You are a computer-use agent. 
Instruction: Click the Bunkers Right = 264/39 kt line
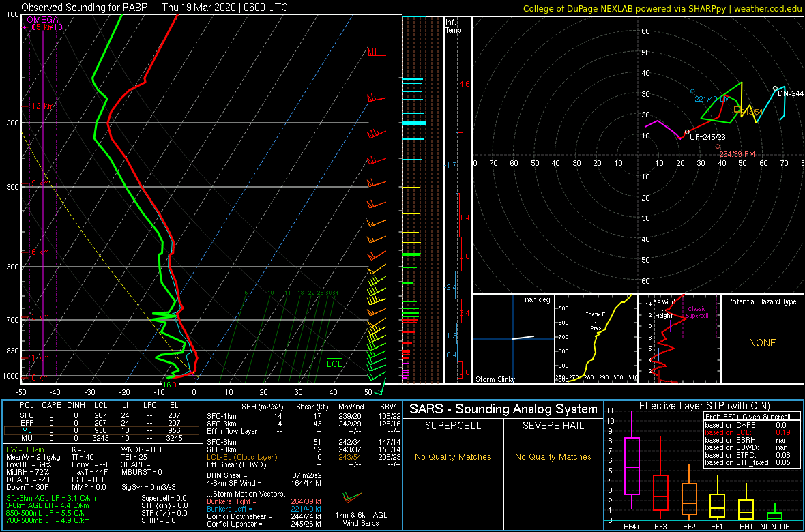[265, 502]
